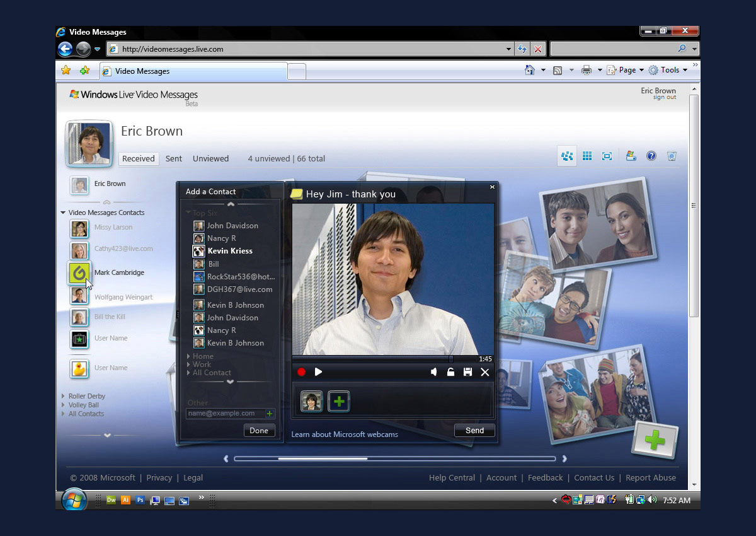Screen dimensions: 756x536
Task: Click the sign out link
Action: point(665,98)
